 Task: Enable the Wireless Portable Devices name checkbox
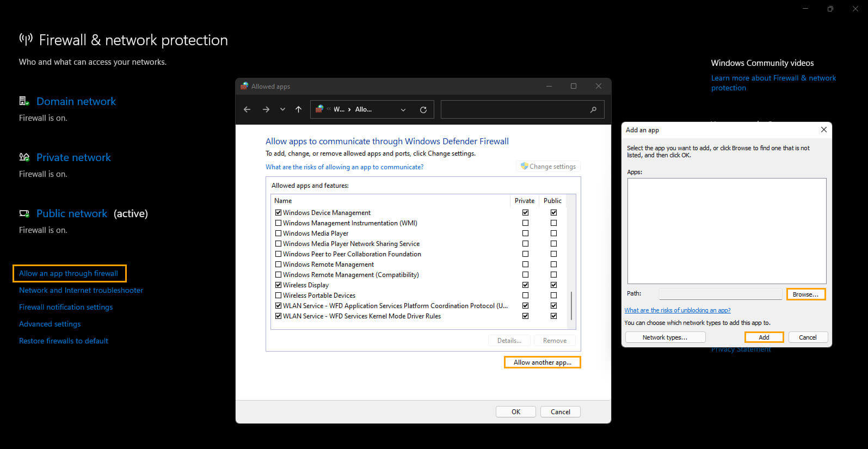[x=278, y=296]
